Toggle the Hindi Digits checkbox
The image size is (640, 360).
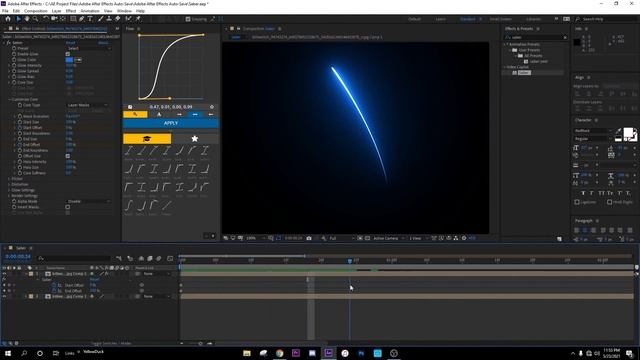(610, 202)
